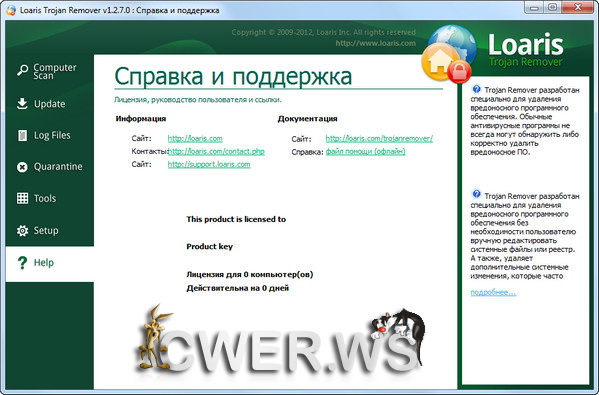
Task: Click the www.loaris.com header link
Action: [x=376, y=43]
